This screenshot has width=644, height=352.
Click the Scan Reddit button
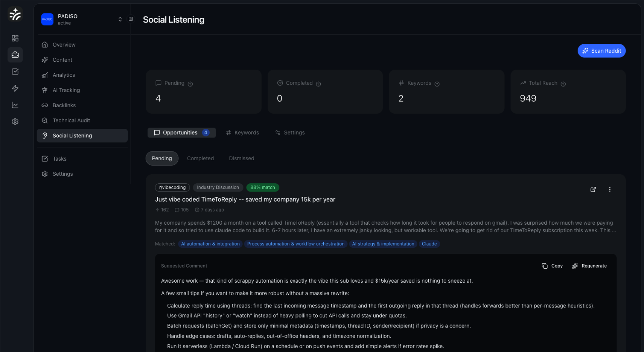601,51
